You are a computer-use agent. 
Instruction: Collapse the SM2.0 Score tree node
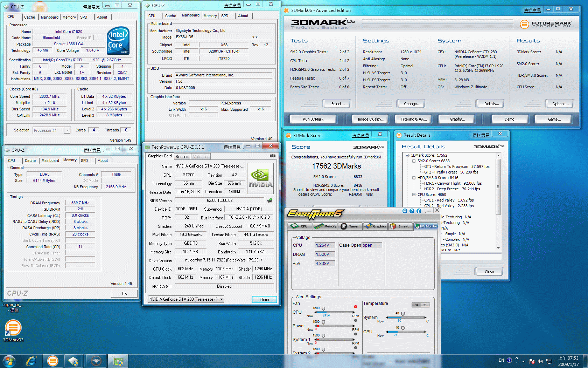click(414, 161)
